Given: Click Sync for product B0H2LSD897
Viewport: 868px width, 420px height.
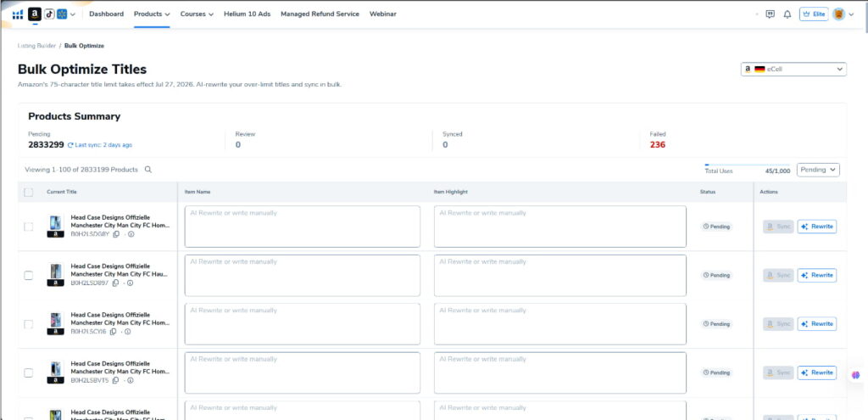Looking at the screenshot, I should click(x=778, y=276).
